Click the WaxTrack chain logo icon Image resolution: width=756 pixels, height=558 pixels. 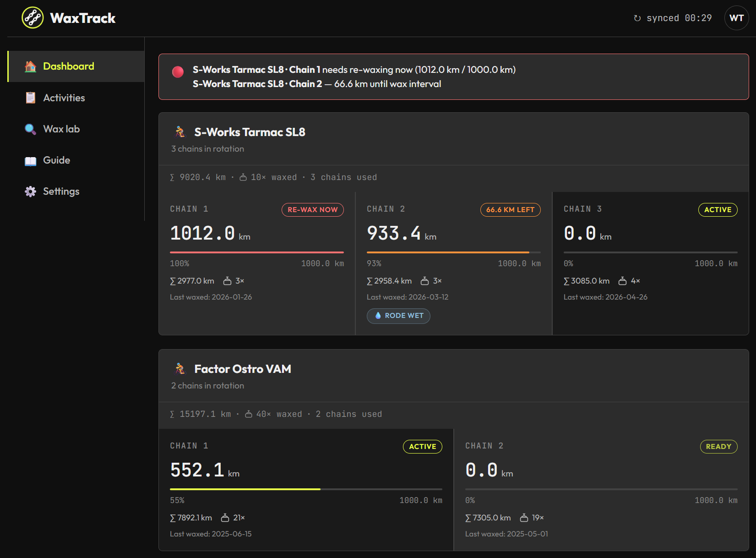coord(33,18)
